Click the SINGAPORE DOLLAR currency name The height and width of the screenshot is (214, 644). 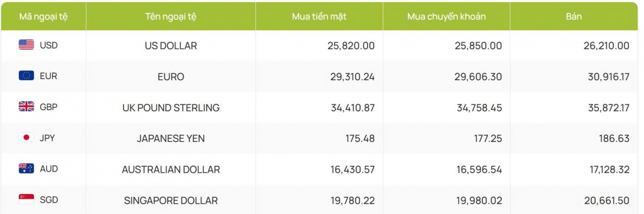click(171, 201)
